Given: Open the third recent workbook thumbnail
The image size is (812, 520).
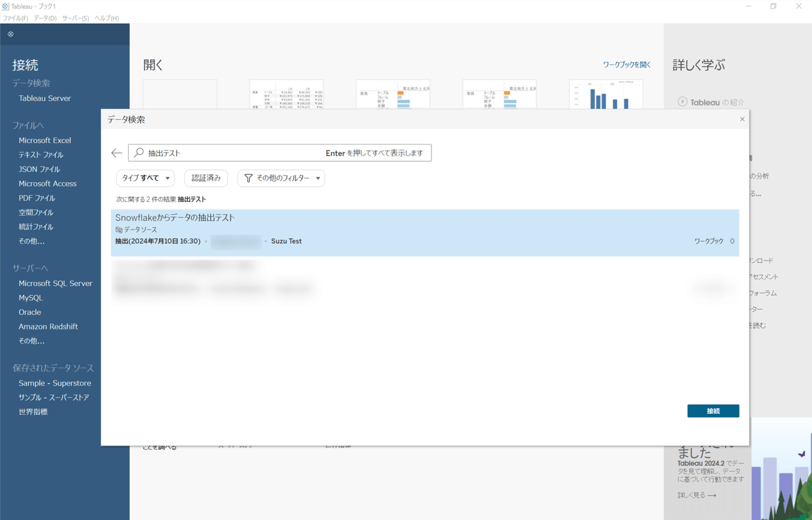Looking at the screenshot, I should click(393, 94).
